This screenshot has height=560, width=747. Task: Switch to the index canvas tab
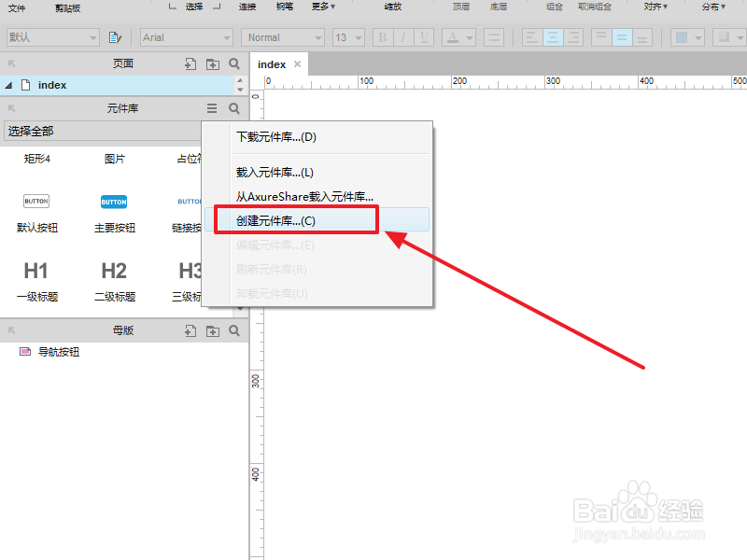(x=272, y=64)
